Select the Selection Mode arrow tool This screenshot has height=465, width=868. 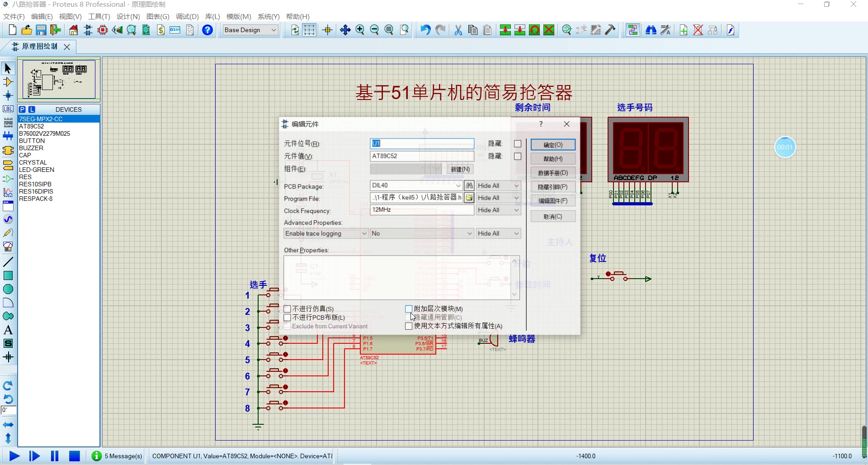(x=8, y=69)
